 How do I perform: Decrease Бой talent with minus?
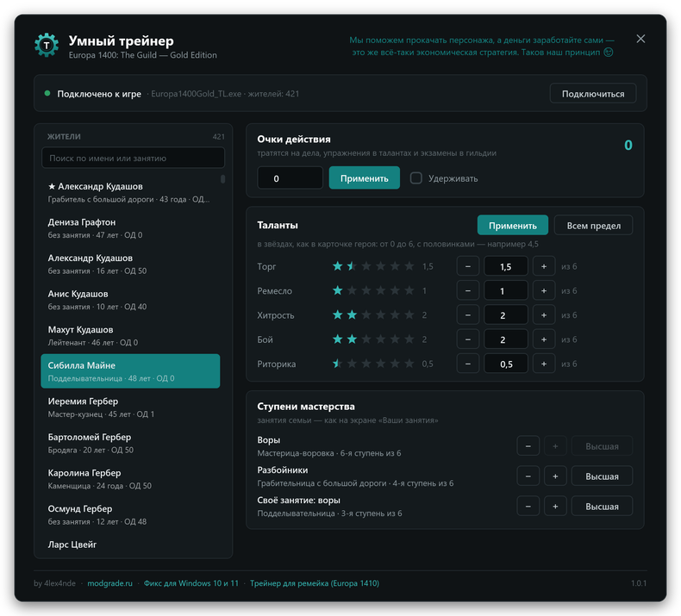click(468, 339)
